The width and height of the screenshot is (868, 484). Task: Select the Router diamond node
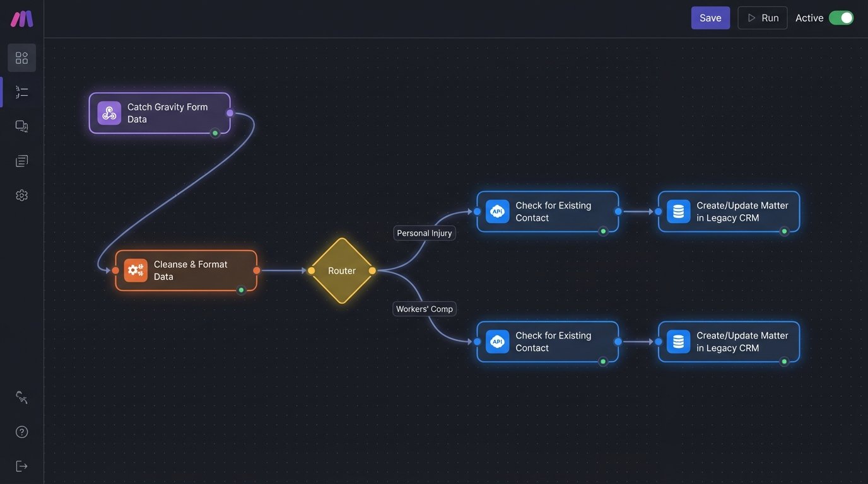[341, 270]
